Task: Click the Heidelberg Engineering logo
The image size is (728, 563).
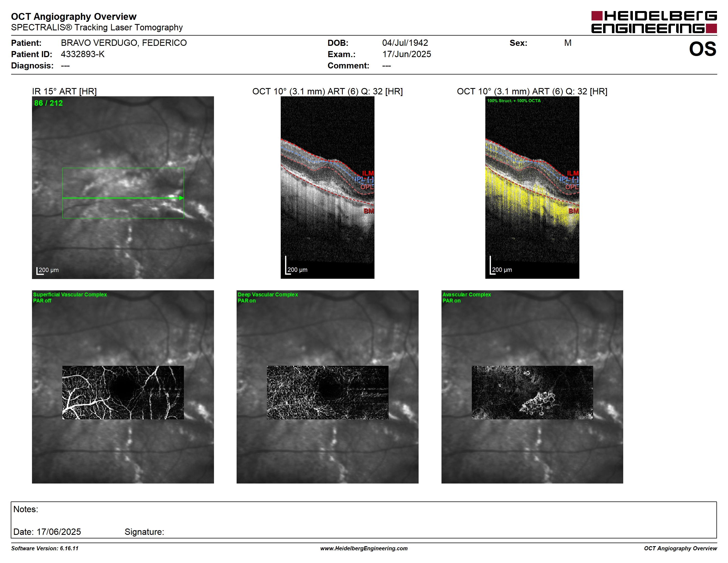Action: (x=654, y=22)
